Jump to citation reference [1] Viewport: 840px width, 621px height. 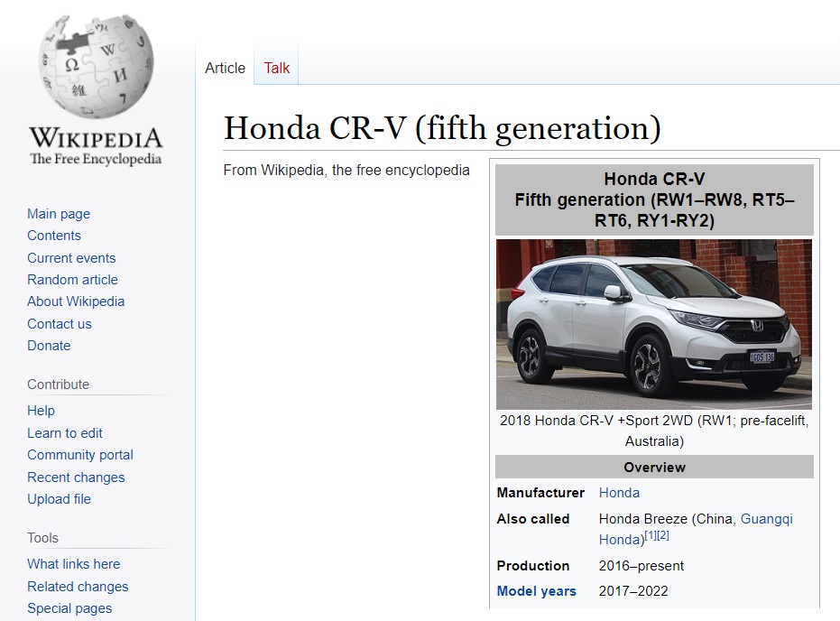651,535
